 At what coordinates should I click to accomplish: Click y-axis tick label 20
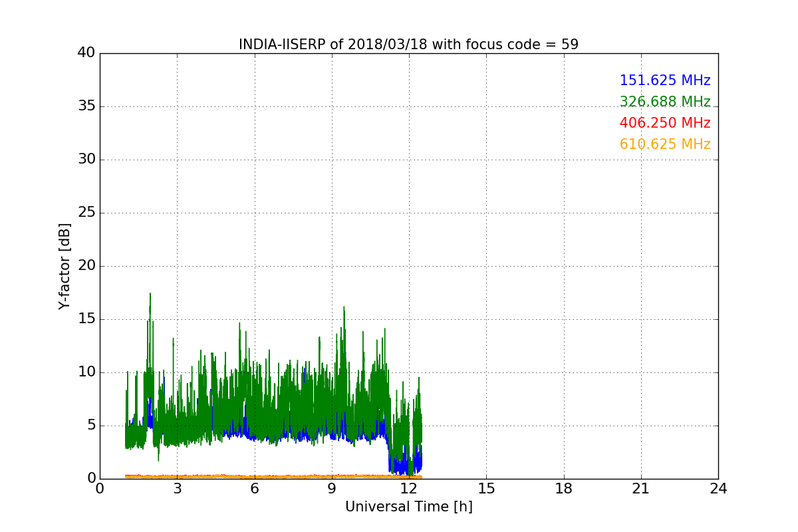click(x=86, y=266)
